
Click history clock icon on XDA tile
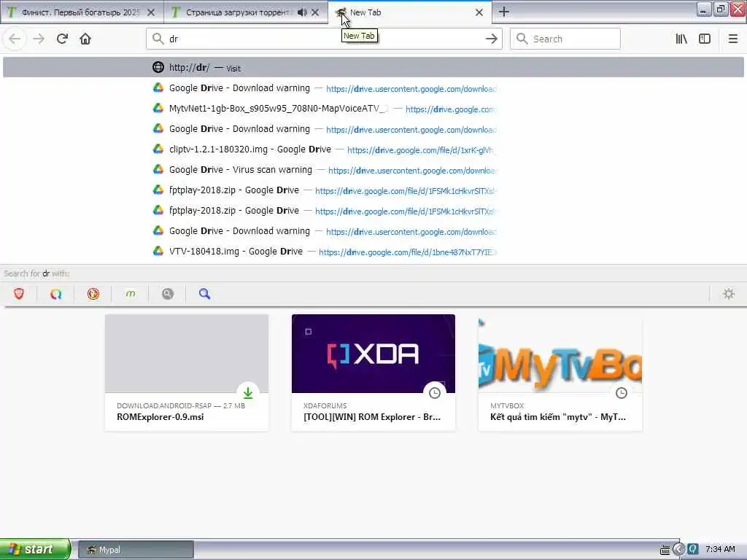click(x=435, y=393)
